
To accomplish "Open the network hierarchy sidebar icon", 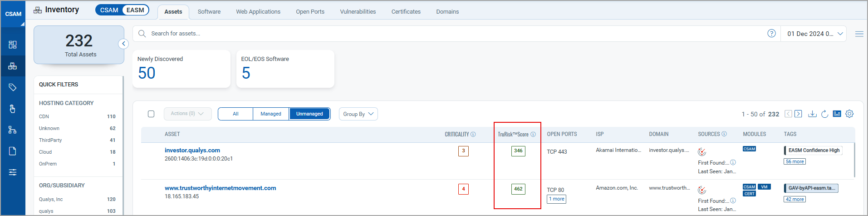I will [13, 130].
